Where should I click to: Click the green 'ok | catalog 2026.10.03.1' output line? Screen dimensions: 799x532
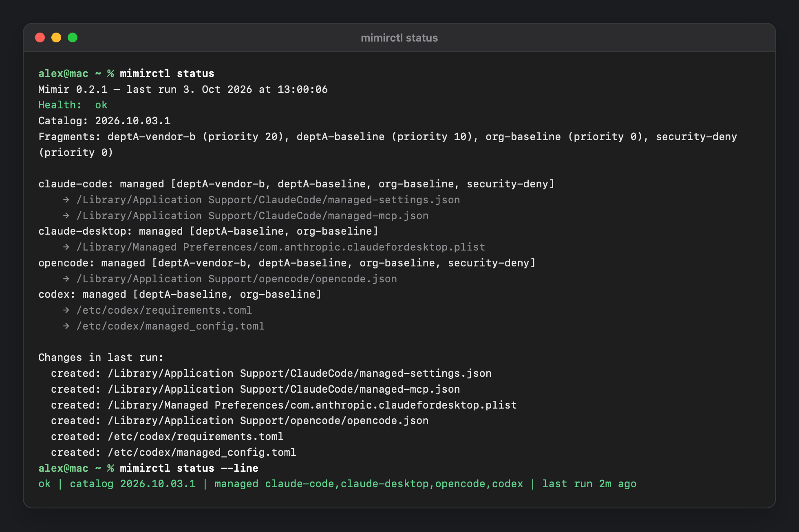click(x=338, y=484)
